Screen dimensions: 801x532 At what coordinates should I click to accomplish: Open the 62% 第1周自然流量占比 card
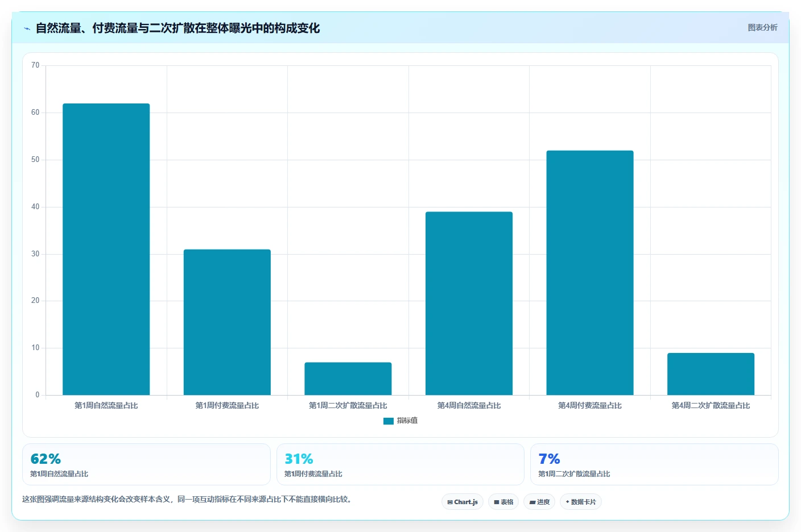coord(146,464)
